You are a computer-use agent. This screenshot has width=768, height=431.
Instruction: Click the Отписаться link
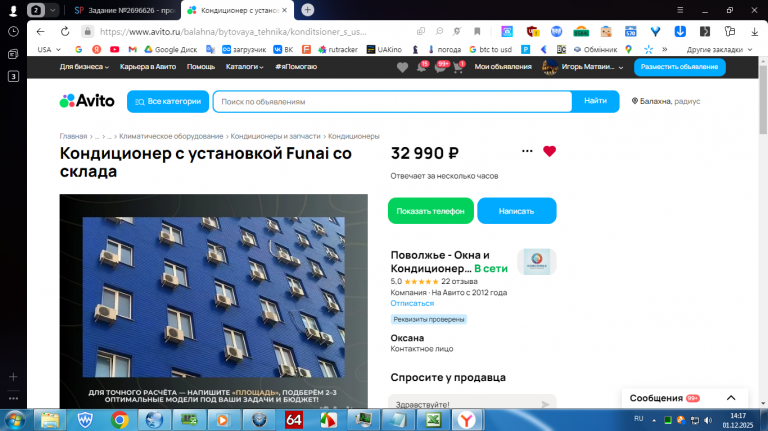pos(412,303)
